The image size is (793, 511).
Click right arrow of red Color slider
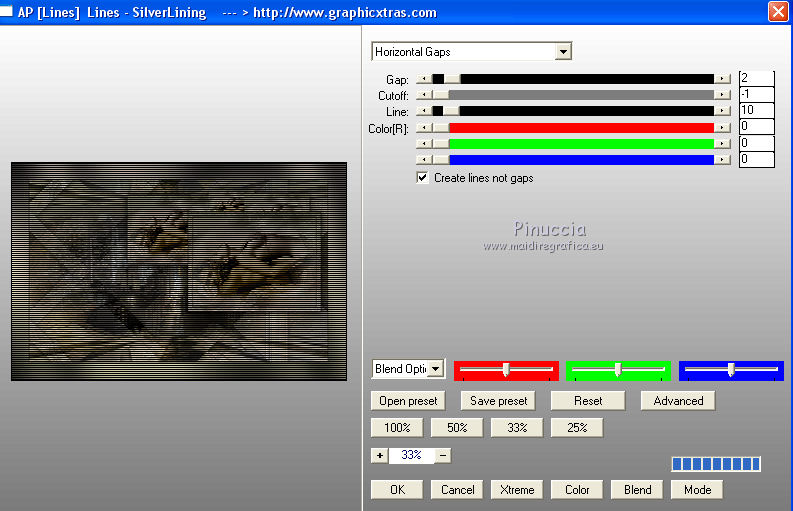(722, 128)
